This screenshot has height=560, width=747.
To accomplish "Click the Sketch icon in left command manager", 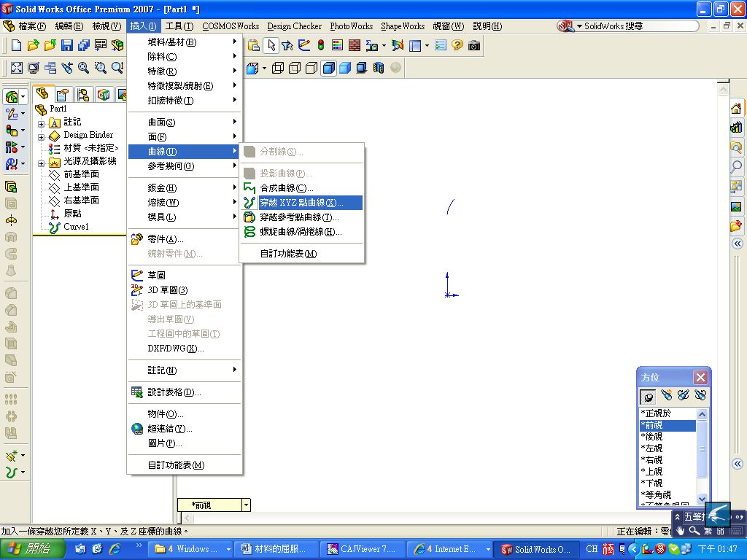I will point(12,114).
